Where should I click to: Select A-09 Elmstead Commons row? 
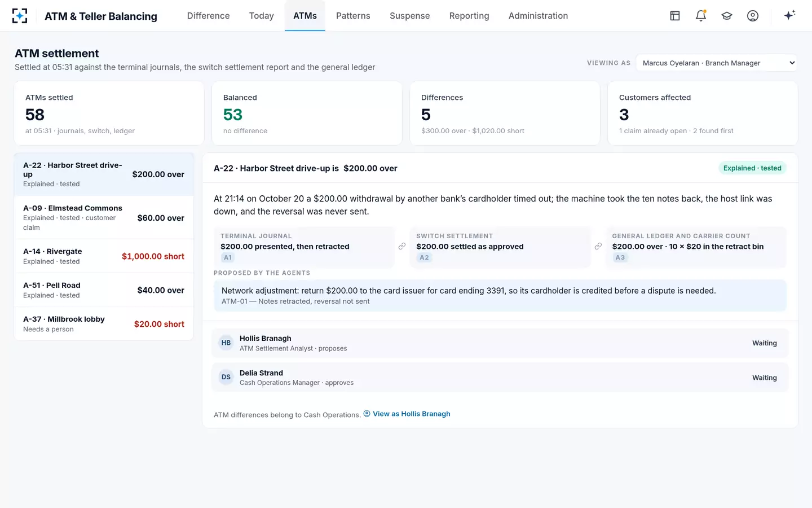click(x=104, y=217)
